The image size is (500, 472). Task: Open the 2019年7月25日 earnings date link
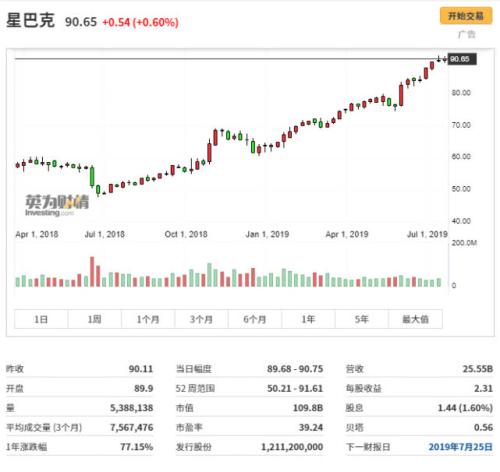[x=460, y=447]
